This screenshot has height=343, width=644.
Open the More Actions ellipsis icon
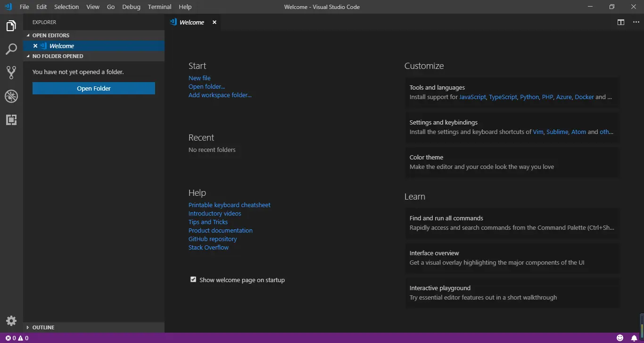pyautogui.click(x=636, y=22)
